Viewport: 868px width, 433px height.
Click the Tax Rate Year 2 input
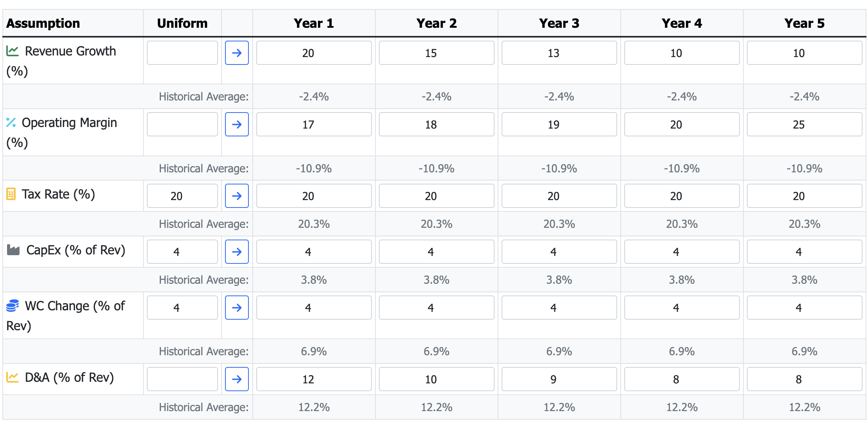point(436,196)
